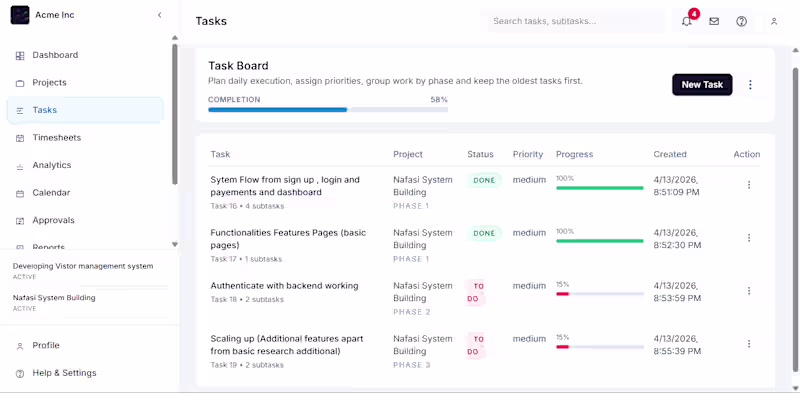This screenshot has height=393, width=800.
Task: Click the Approvals icon
Action: point(20,221)
